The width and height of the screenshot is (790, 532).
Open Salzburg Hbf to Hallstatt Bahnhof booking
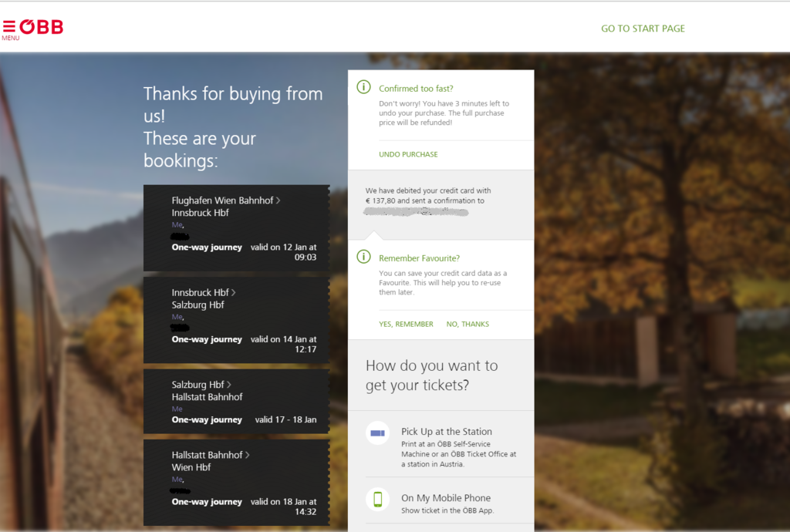point(237,402)
